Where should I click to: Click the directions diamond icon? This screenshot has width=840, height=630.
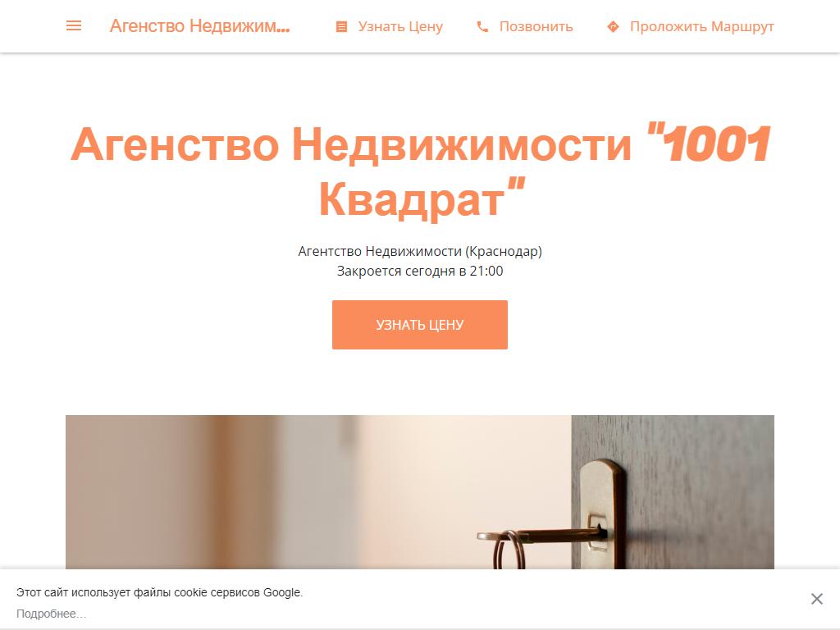(x=613, y=27)
